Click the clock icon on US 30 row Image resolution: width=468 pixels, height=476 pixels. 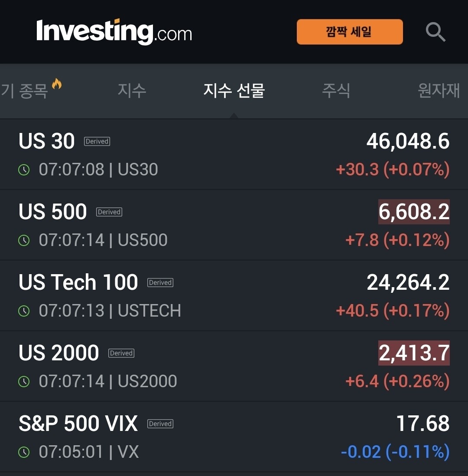(x=24, y=170)
